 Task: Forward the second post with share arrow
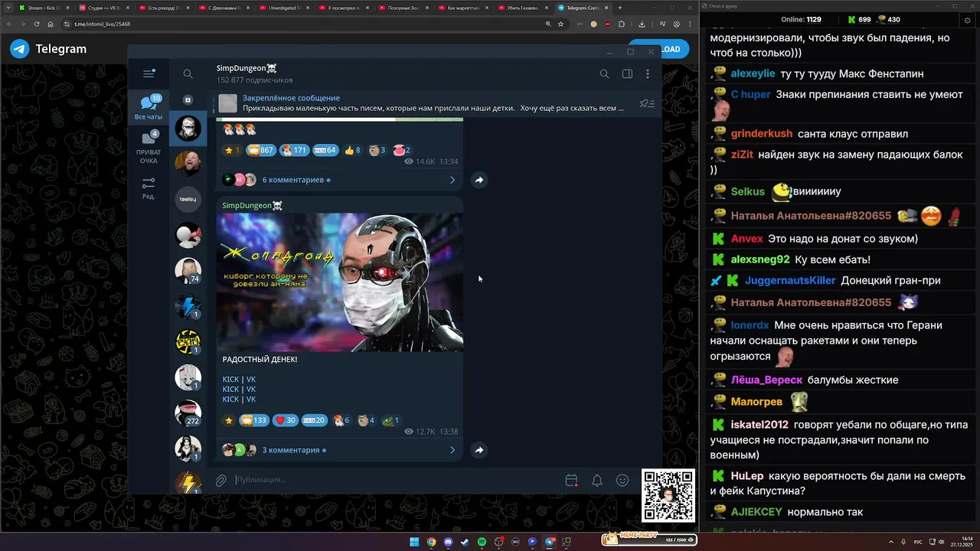479,450
